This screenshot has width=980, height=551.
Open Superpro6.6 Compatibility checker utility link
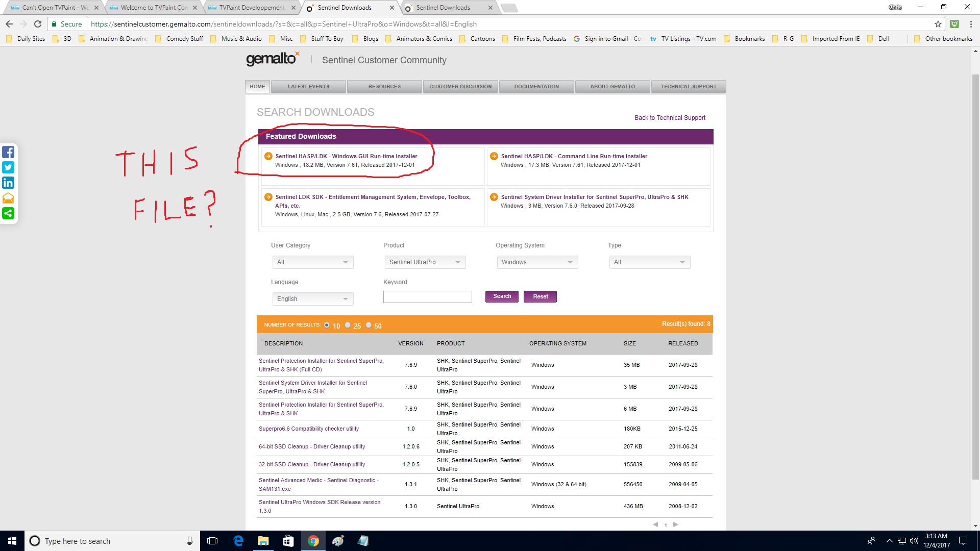click(x=308, y=429)
